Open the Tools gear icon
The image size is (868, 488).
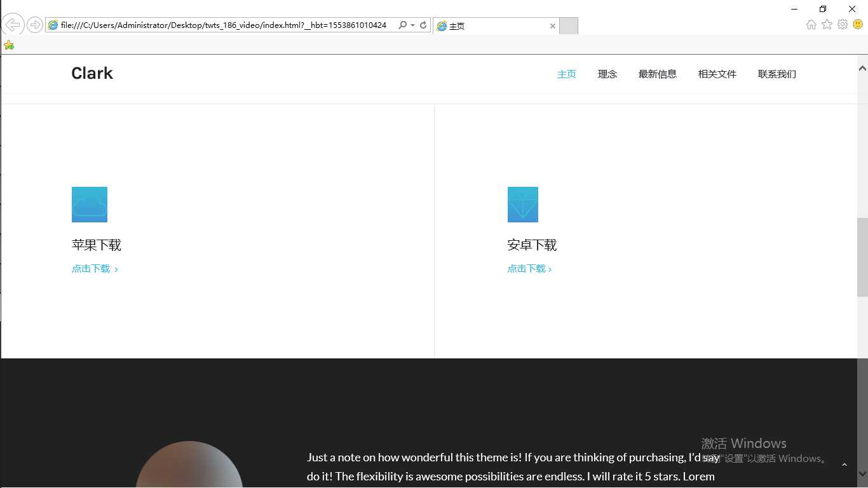pyautogui.click(x=843, y=24)
